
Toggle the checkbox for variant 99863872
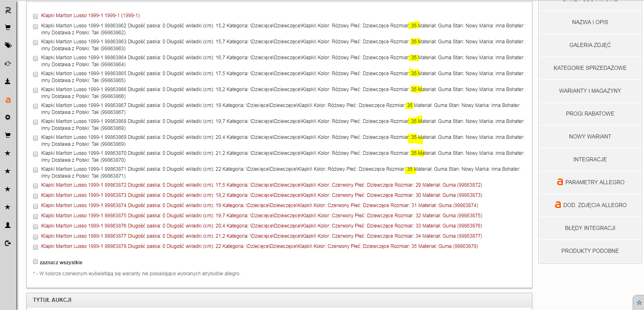pyautogui.click(x=35, y=186)
